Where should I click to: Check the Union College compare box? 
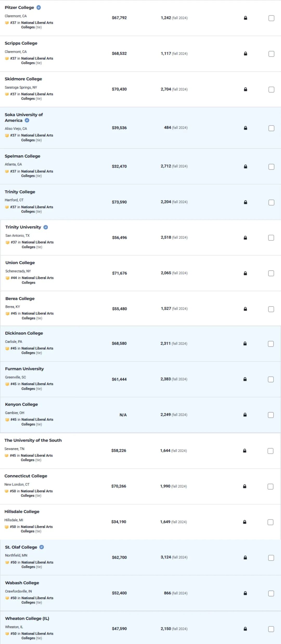pos(271,273)
